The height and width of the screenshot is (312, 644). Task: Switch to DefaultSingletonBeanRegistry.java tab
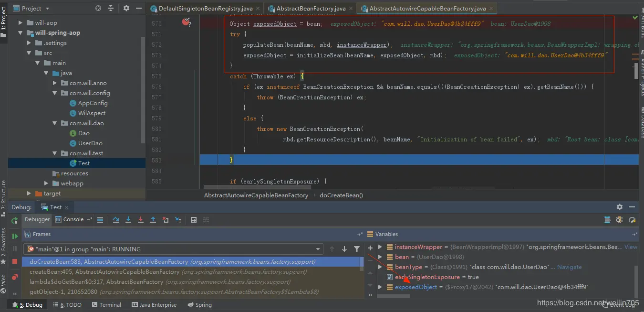click(206, 9)
